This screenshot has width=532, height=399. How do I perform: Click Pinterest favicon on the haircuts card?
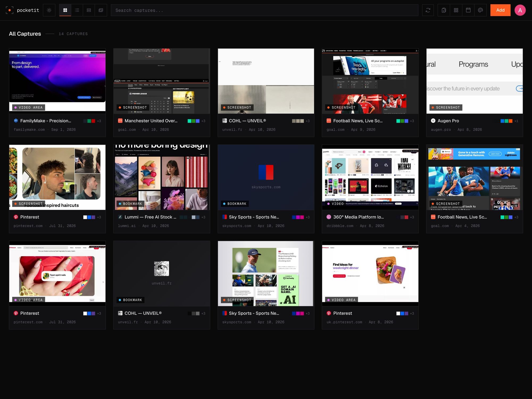(x=16, y=217)
